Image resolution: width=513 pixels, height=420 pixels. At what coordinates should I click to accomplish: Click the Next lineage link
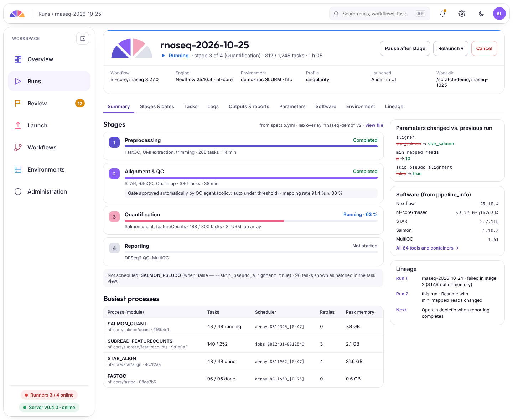401,310
